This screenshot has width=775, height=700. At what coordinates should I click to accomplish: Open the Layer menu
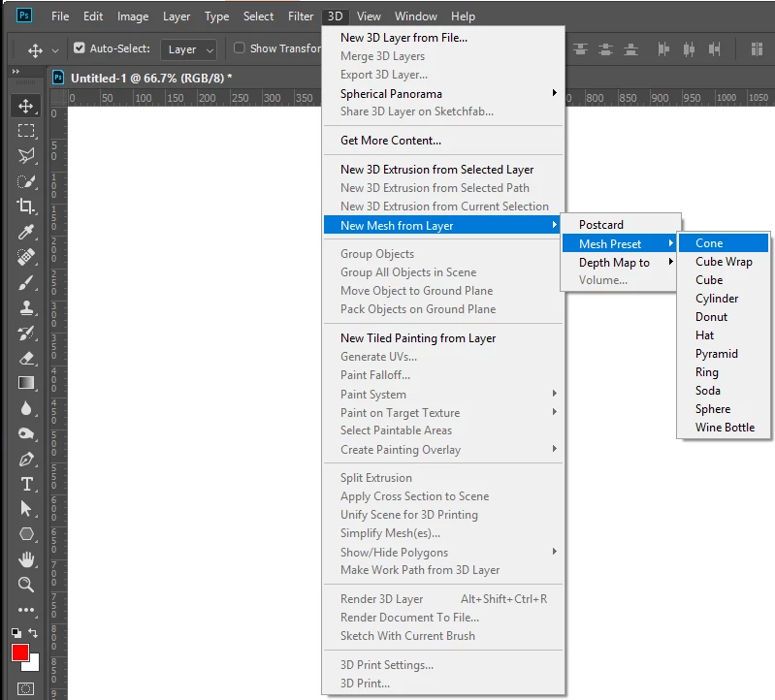pos(177,16)
